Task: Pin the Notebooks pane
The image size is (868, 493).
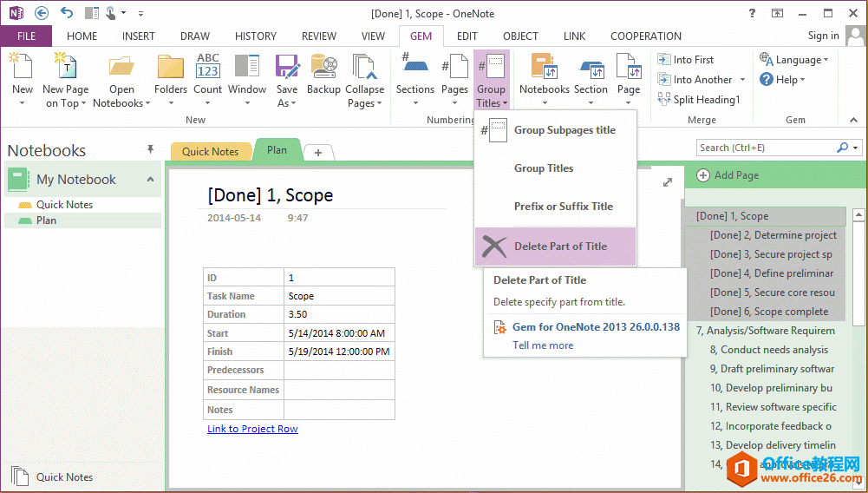Action: coord(150,150)
